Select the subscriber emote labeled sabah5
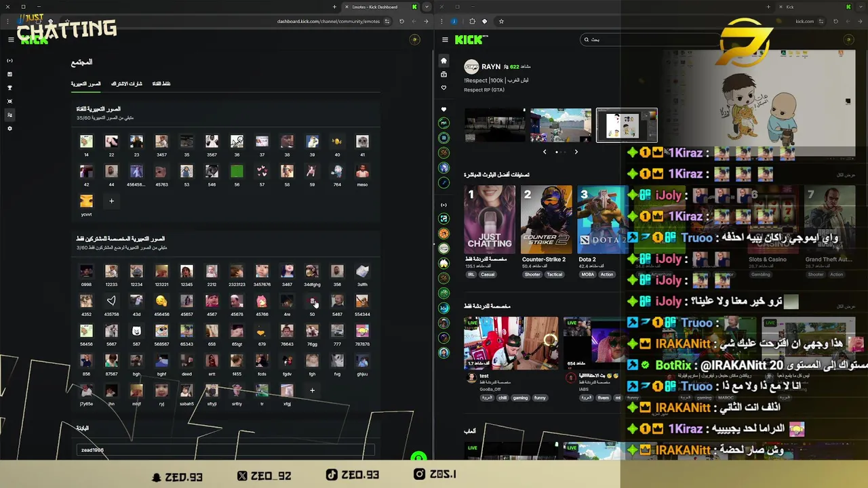 186,390
